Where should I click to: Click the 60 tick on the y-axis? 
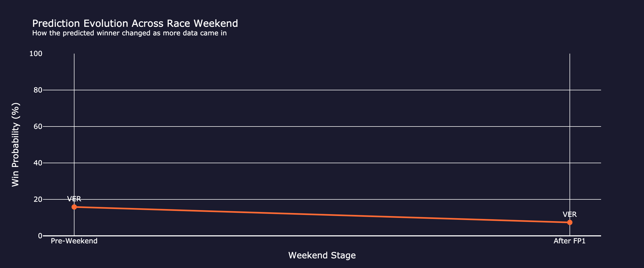[38, 126]
